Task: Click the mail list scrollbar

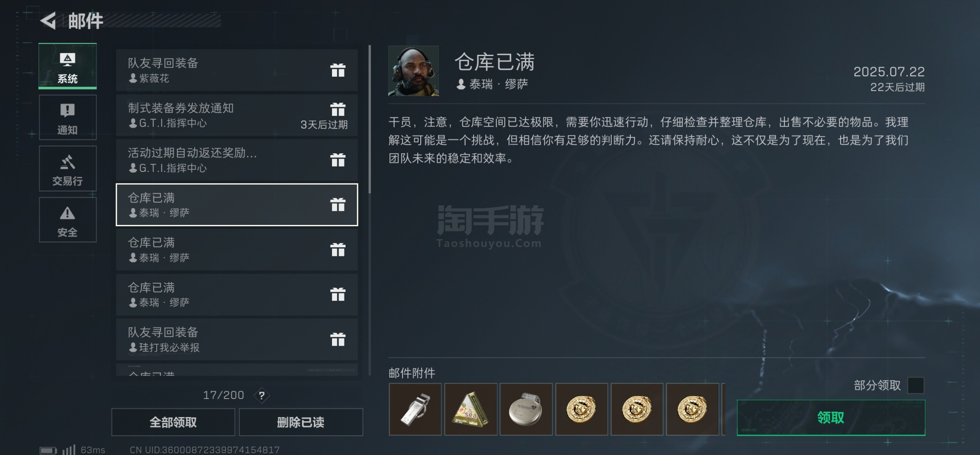Action: (370, 119)
